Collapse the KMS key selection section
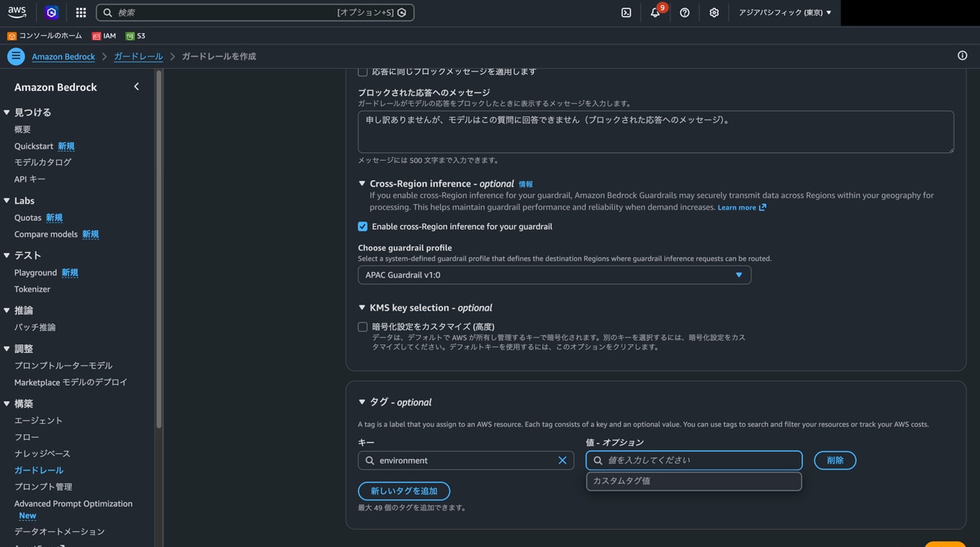This screenshot has height=547, width=980. click(x=362, y=308)
